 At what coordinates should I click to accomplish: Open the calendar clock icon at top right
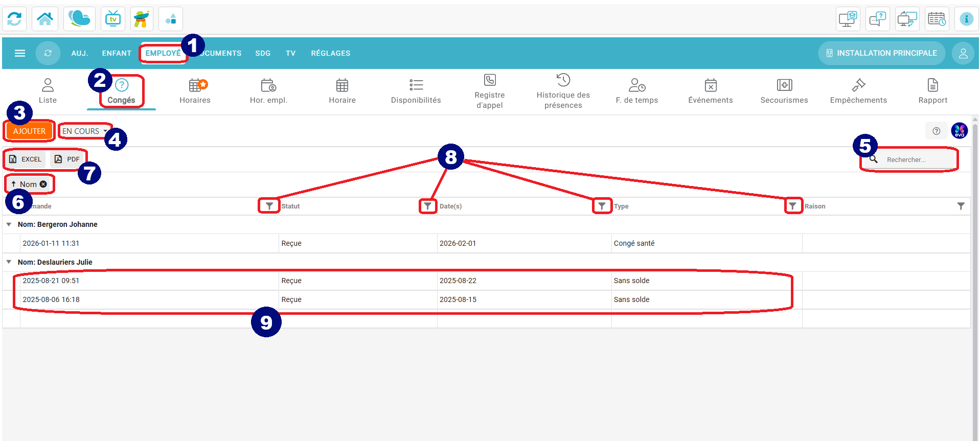point(936,19)
